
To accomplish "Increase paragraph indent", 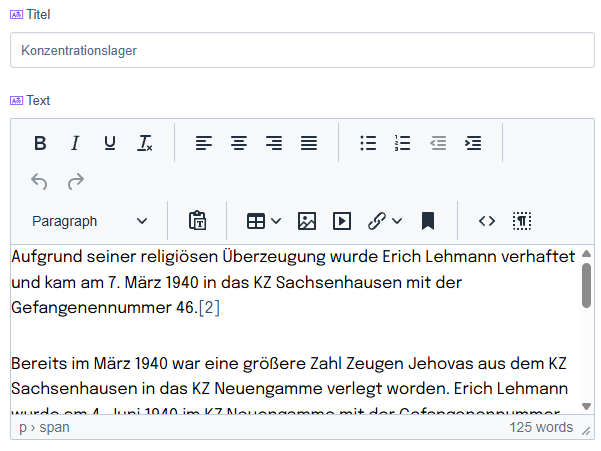I will [x=473, y=143].
